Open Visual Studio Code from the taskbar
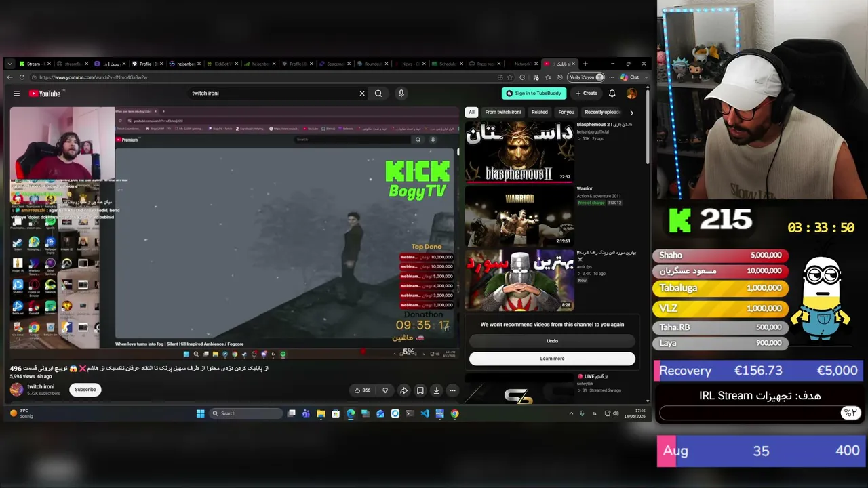Image resolution: width=868 pixels, height=488 pixels. click(x=425, y=413)
